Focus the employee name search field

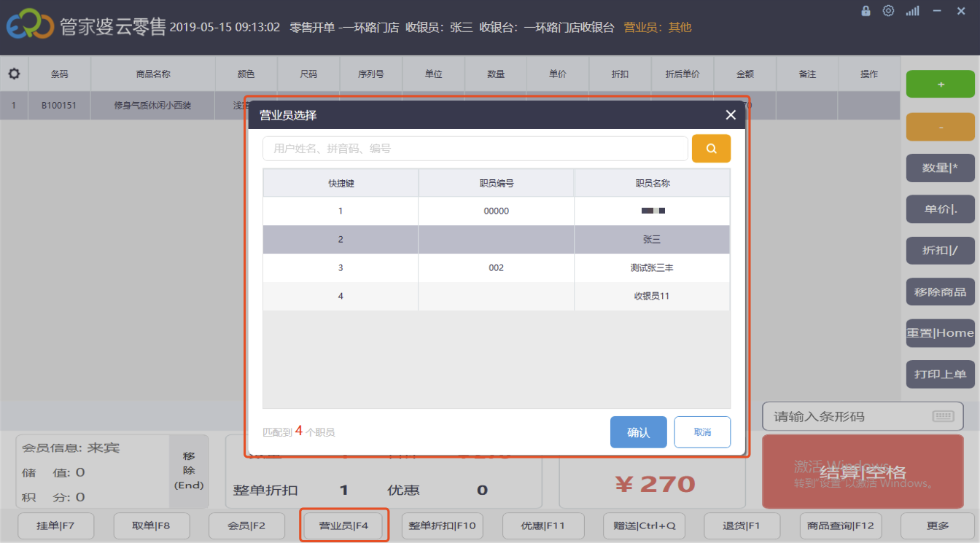[475, 149]
